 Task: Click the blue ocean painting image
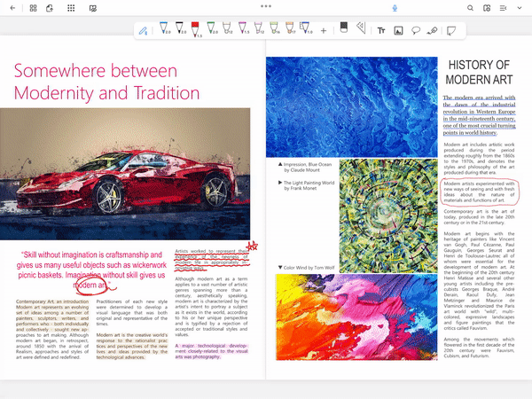point(351,107)
